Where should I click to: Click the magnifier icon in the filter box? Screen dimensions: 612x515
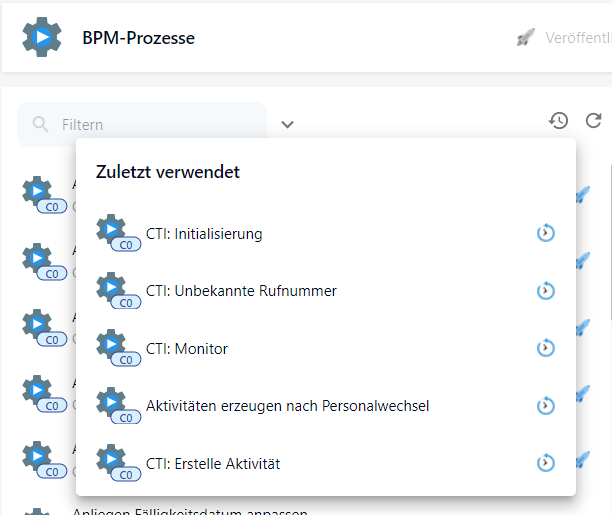coord(41,125)
